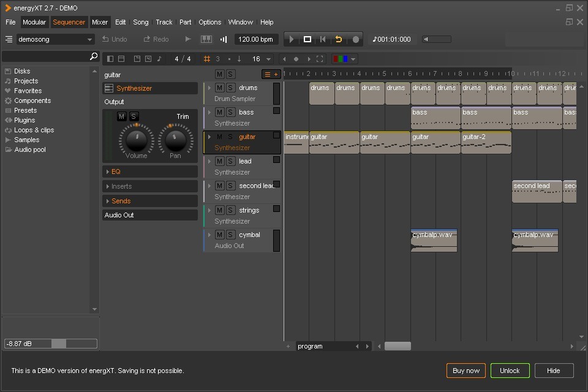Expand the guitar track

click(209, 137)
